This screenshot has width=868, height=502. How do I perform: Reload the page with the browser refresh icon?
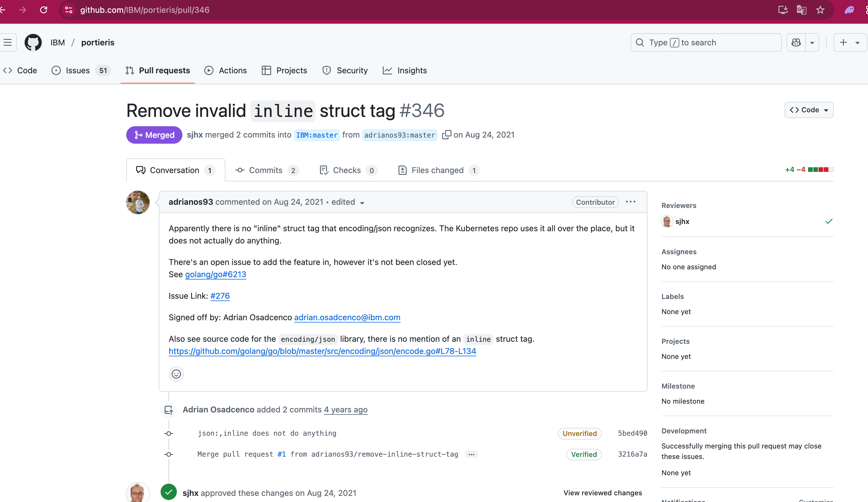coord(44,10)
